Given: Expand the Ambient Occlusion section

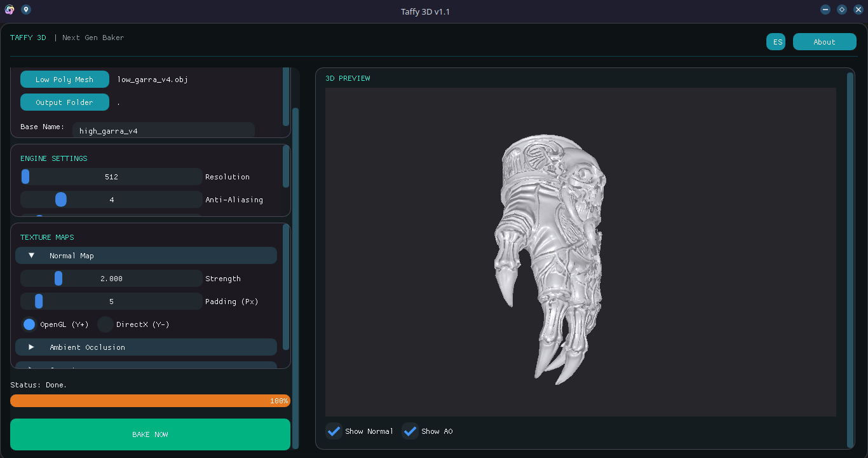Looking at the screenshot, I should click(146, 347).
